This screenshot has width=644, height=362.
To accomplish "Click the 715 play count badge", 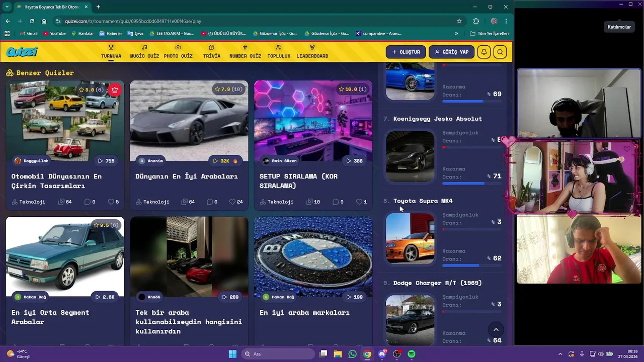I will pyautogui.click(x=106, y=161).
